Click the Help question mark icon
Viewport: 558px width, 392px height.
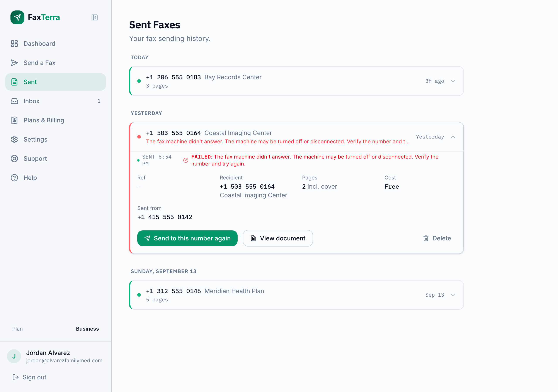[14, 178]
